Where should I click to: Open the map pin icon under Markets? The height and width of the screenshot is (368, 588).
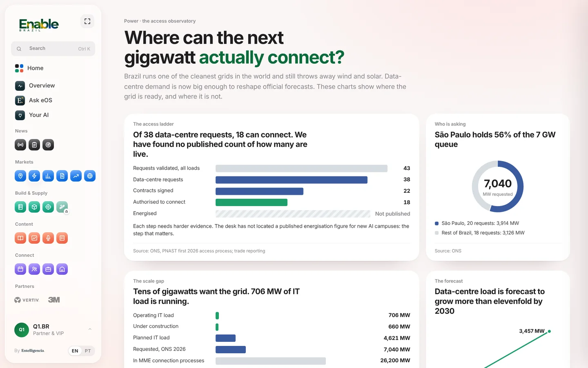click(x=20, y=176)
